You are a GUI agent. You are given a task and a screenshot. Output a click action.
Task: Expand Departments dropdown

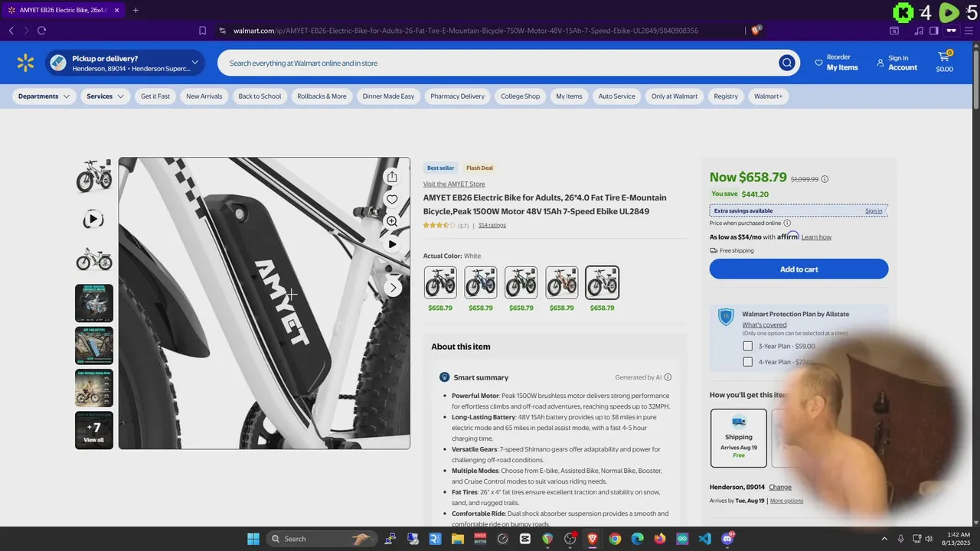point(44,96)
